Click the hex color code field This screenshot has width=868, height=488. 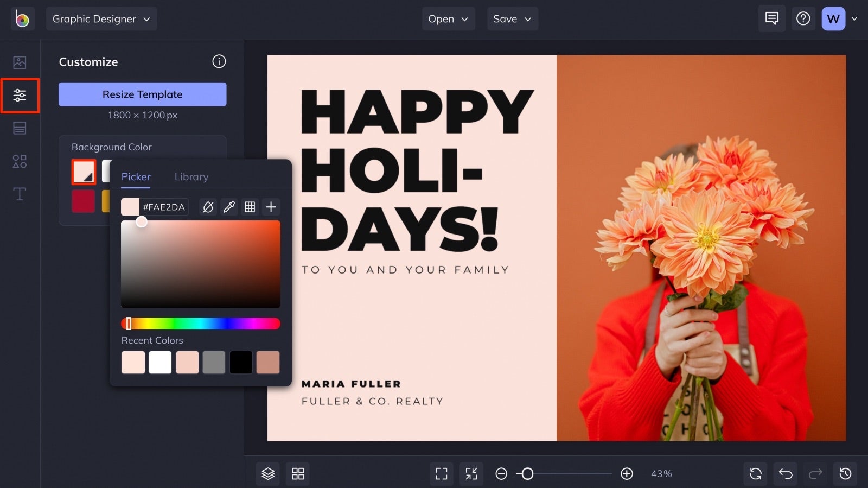(x=164, y=207)
